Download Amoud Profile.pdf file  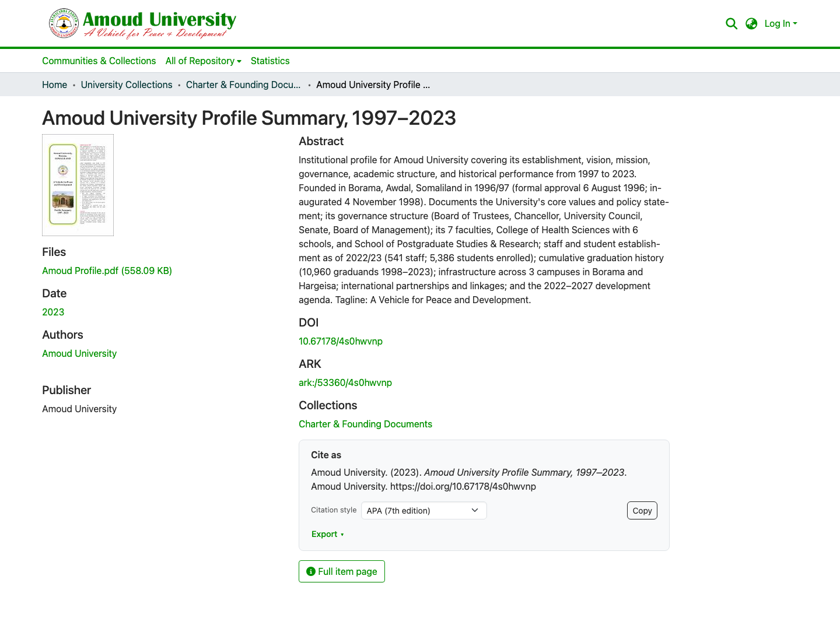107,271
